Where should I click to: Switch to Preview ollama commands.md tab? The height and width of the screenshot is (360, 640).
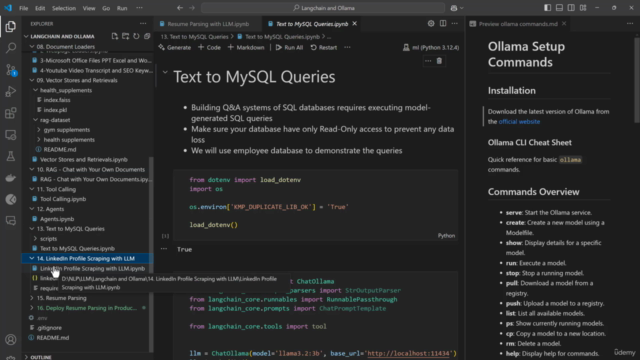518,24
